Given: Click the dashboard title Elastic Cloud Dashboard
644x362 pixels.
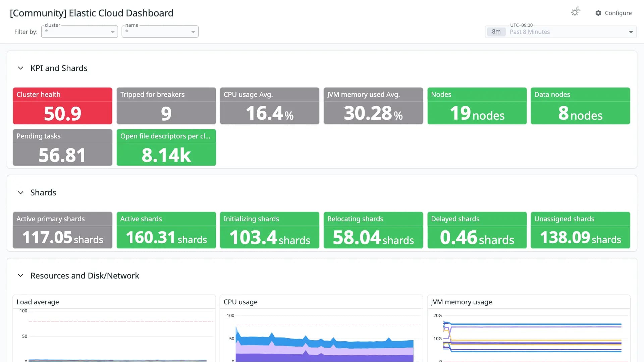Looking at the screenshot, I should [92, 13].
